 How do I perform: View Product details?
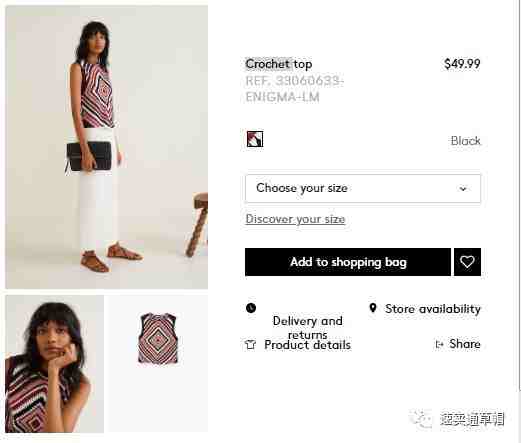click(x=307, y=345)
